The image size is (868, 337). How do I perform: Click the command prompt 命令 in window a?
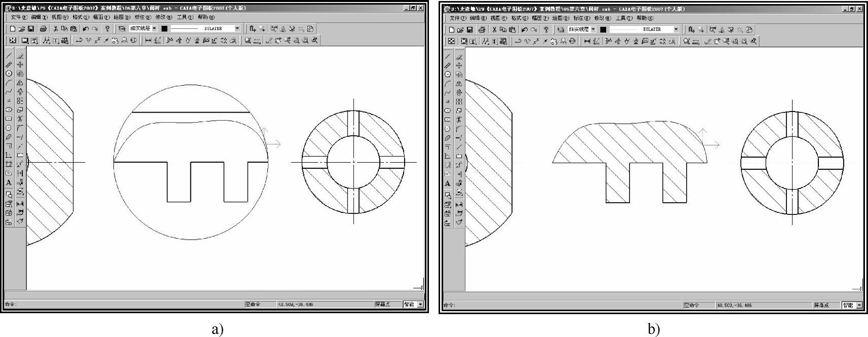(x=10, y=304)
